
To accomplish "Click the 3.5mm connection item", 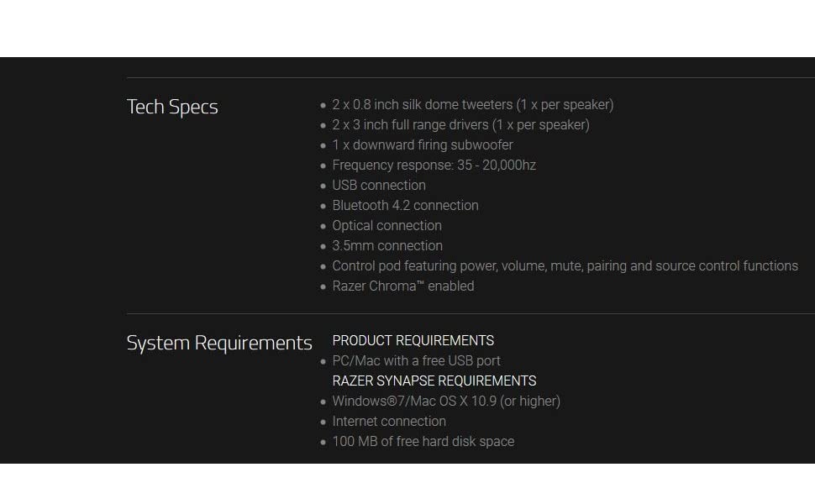I will [387, 246].
